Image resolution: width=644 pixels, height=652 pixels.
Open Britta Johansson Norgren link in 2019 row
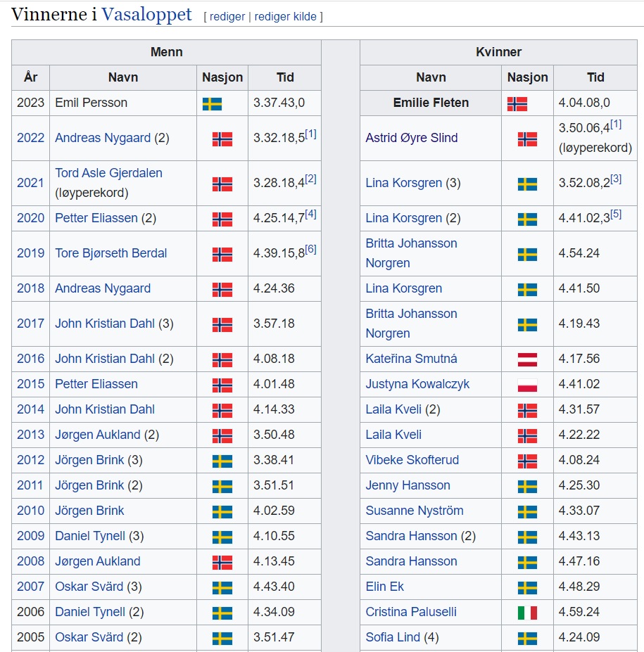coord(411,253)
